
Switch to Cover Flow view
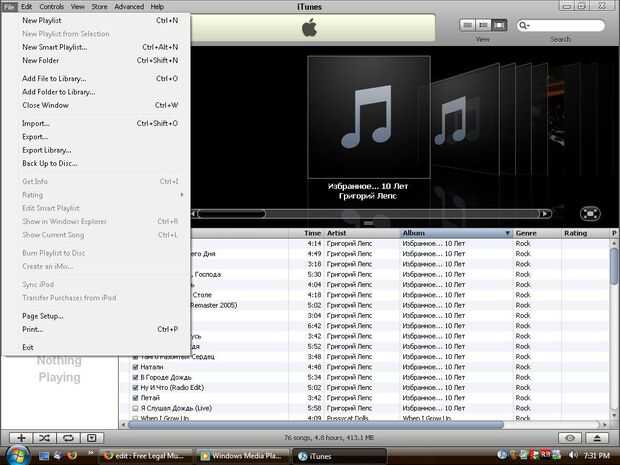point(499,25)
